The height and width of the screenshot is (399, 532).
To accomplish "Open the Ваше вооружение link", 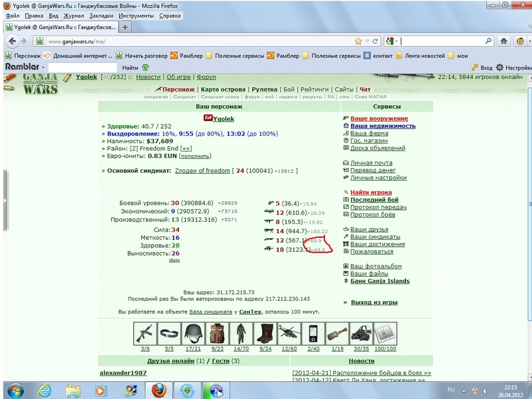I will [379, 118].
